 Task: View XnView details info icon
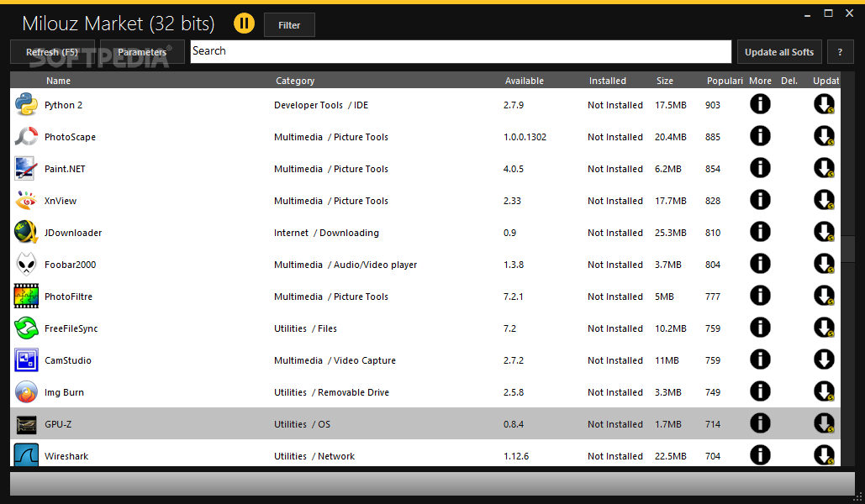click(x=760, y=200)
